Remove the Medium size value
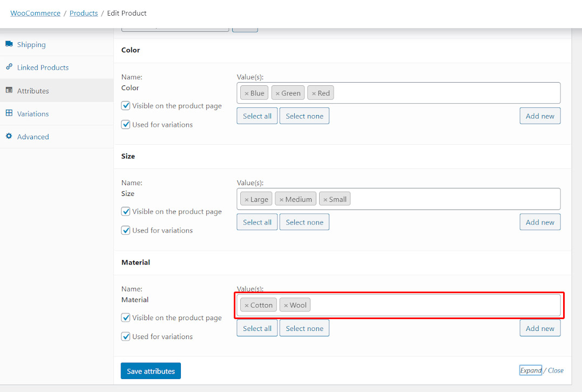Screen dimensions: 582x392 281,200
